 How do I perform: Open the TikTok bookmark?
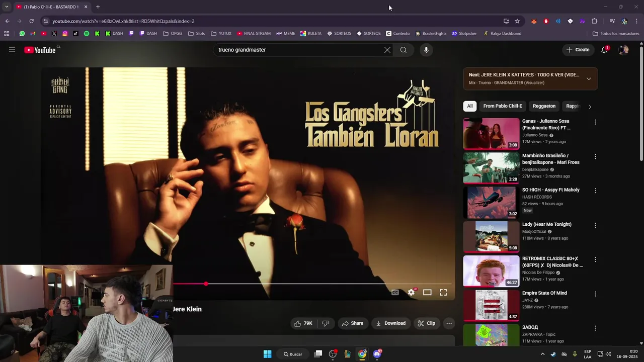75,34
